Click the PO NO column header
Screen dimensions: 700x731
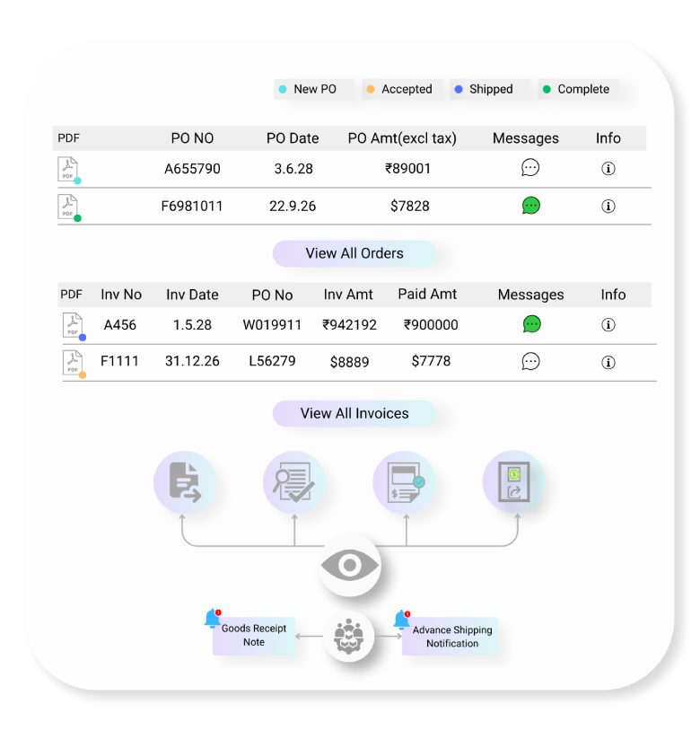(x=192, y=138)
